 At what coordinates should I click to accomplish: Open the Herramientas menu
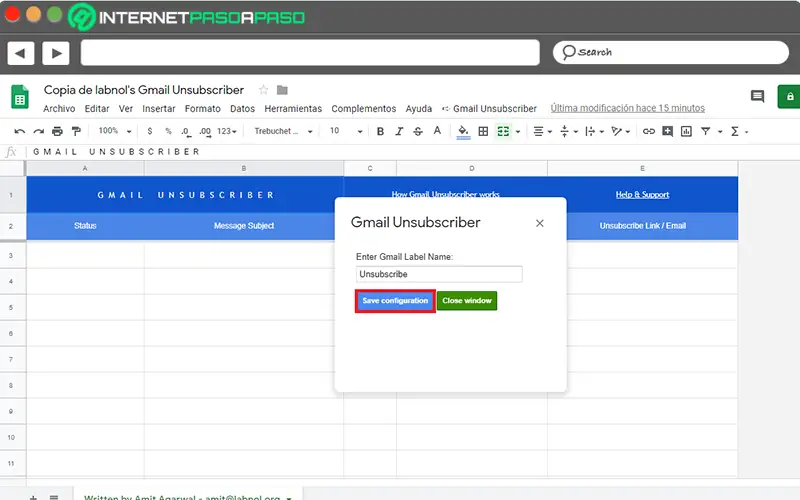[x=293, y=109]
